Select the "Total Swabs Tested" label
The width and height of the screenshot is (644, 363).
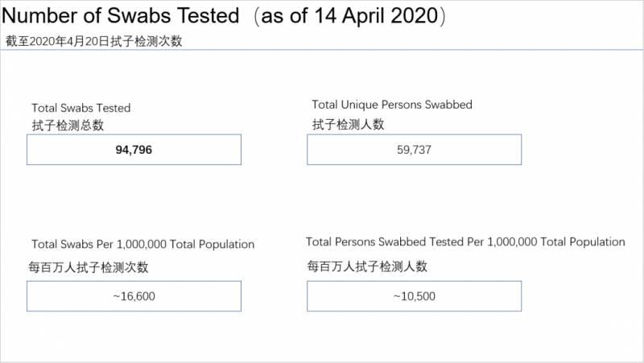(80, 108)
